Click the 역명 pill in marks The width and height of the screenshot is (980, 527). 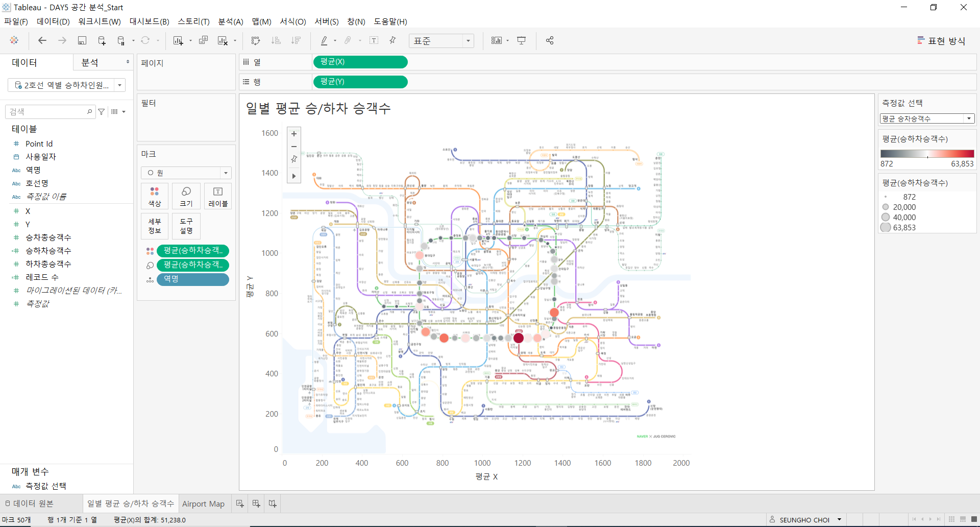tap(193, 279)
